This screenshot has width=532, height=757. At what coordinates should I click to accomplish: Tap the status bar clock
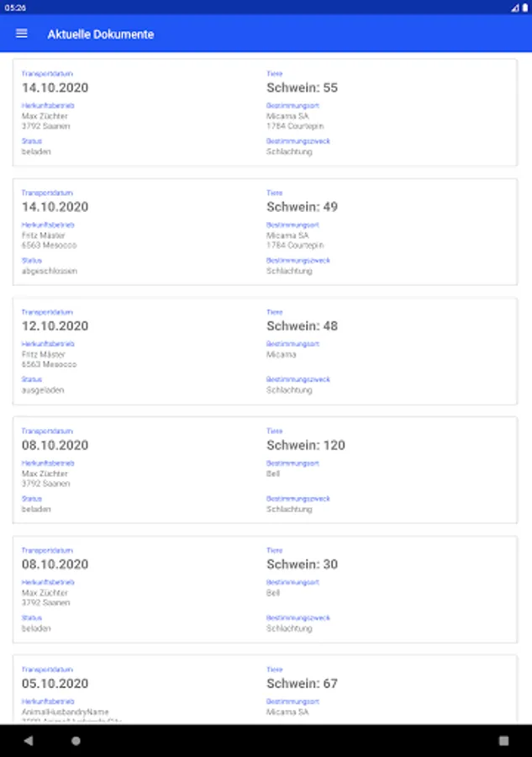point(14,8)
